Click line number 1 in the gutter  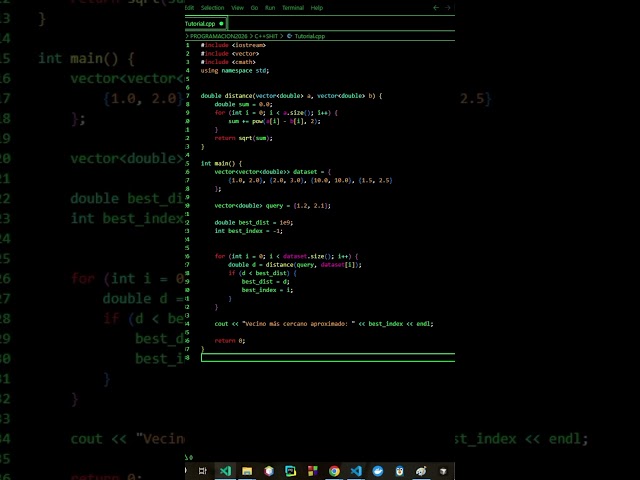click(188, 45)
